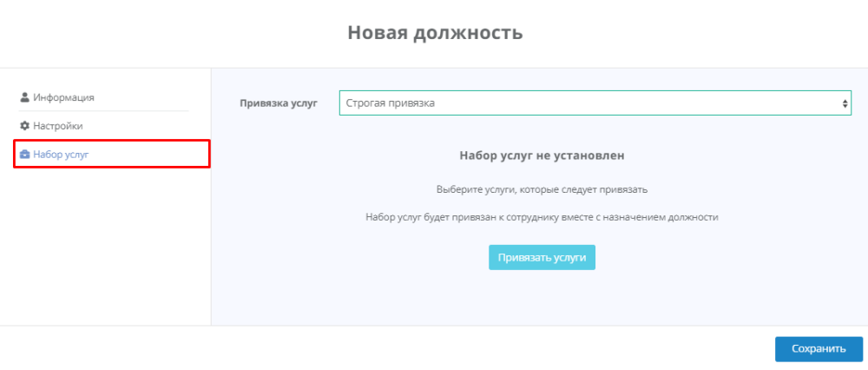Click the gear icon beside Настройки
This screenshot has width=868, height=370.
(x=24, y=126)
